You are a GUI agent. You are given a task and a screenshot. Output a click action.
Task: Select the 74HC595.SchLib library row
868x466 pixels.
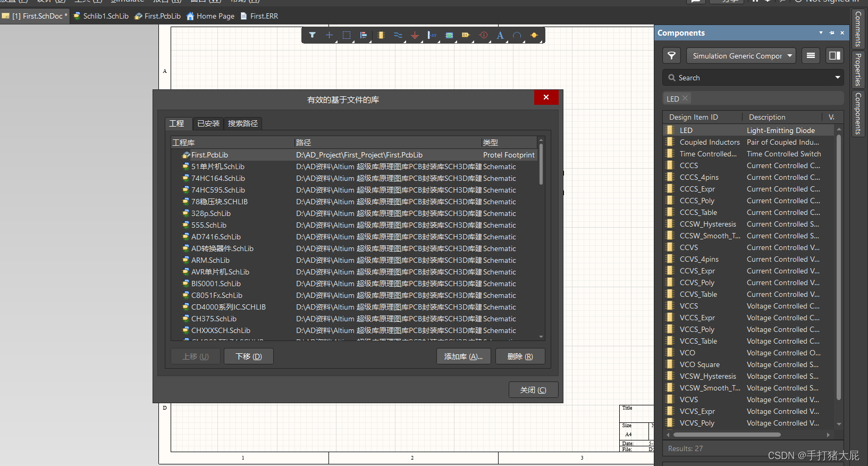[x=355, y=190]
